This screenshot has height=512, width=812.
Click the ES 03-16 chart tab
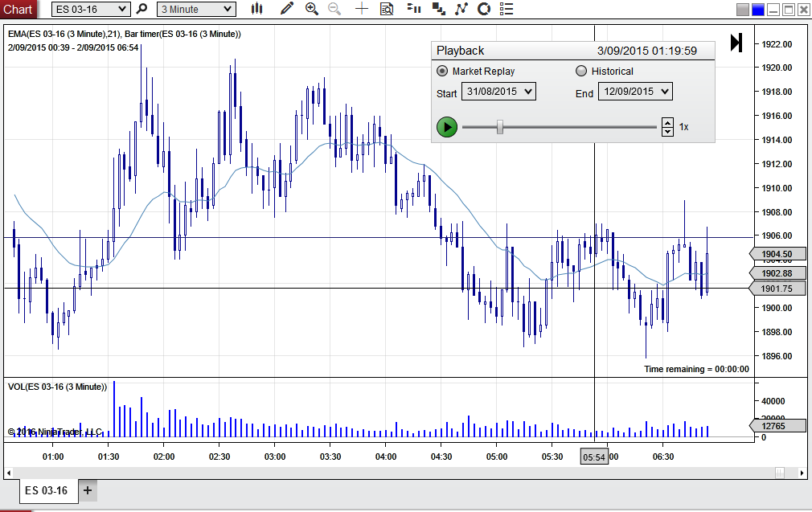49,490
